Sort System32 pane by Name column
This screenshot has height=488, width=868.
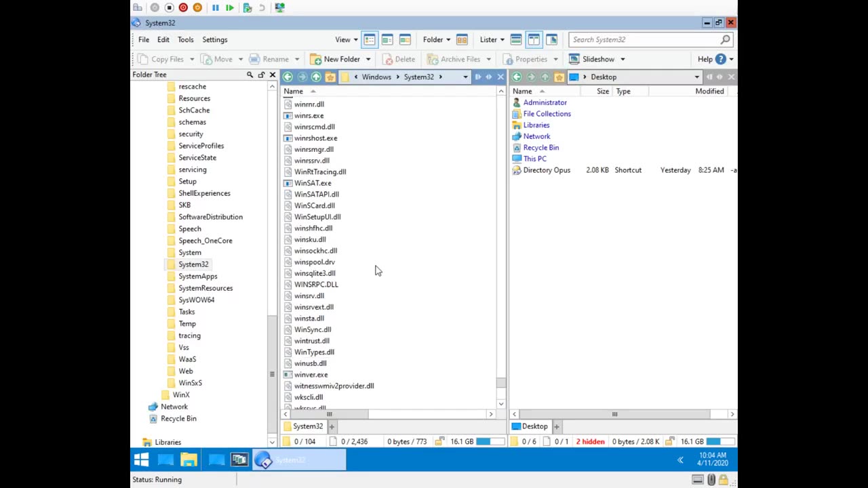coord(294,91)
